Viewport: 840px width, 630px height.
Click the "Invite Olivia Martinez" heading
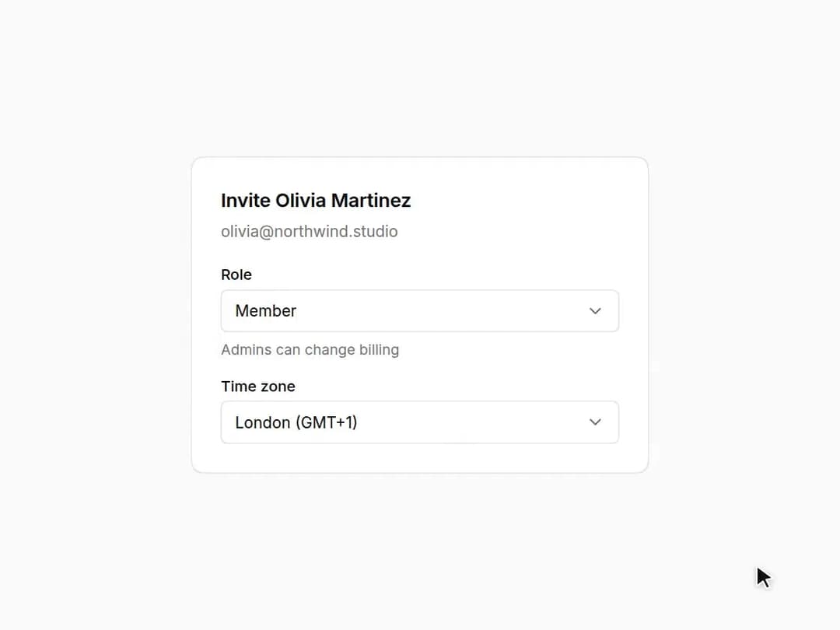316,201
